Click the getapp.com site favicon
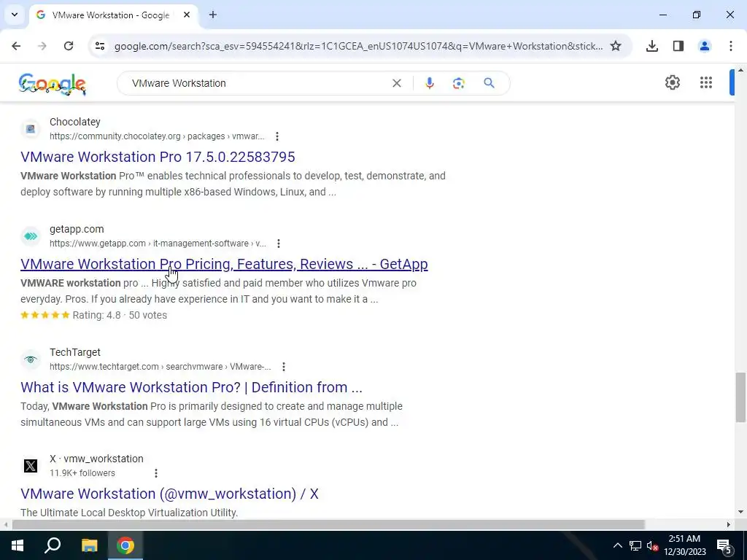 click(x=31, y=236)
